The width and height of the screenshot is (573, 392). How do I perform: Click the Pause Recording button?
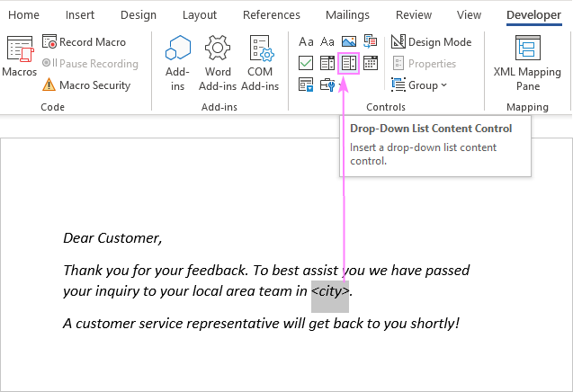pyautogui.click(x=90, y=64)
